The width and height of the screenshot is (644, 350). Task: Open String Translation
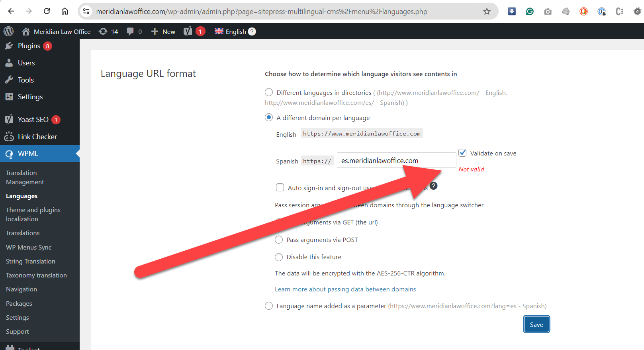(x=31, y=262)
